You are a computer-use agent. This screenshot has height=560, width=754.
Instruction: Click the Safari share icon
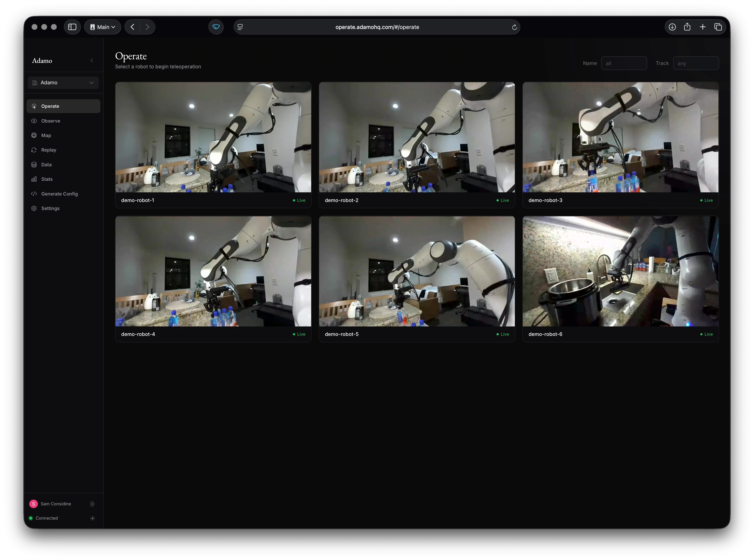pos(687,27)
